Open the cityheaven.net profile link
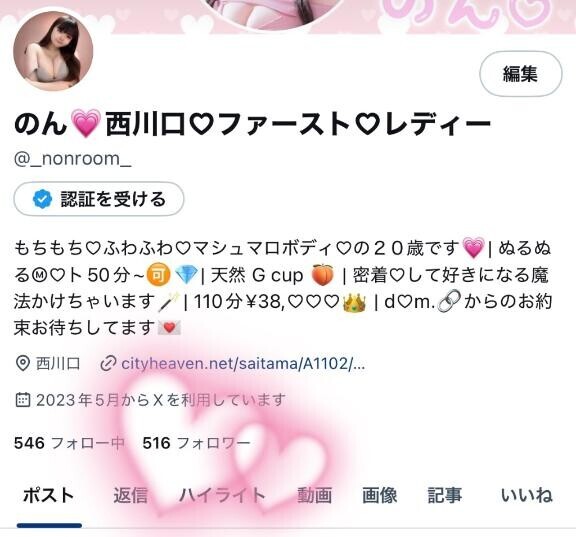The image size is (576, 537). point(243,364)
